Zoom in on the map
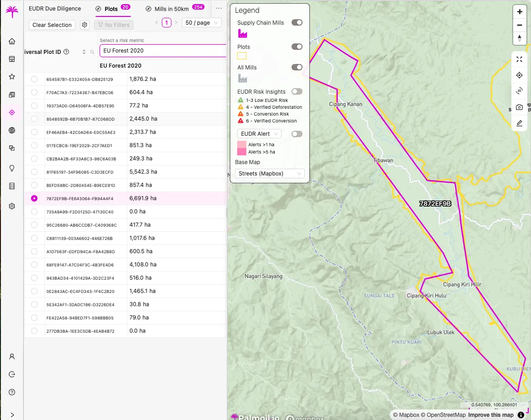Image resolution: width=531 pixels, height=420 pixels. point(520,12)
